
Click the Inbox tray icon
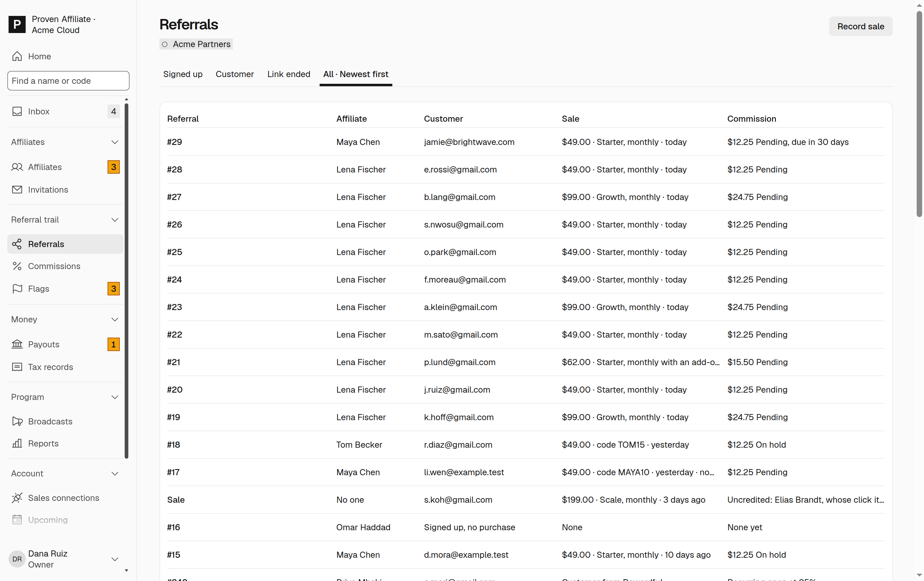click(17, 111)
